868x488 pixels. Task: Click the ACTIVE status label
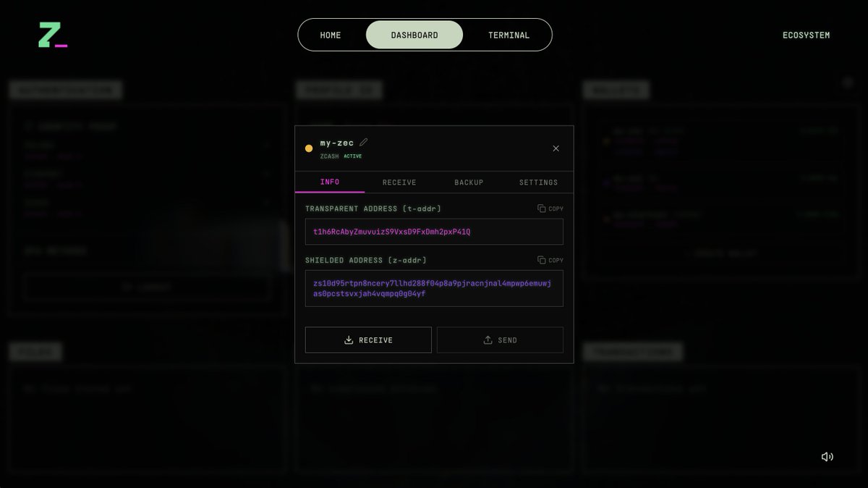(353, 156)
